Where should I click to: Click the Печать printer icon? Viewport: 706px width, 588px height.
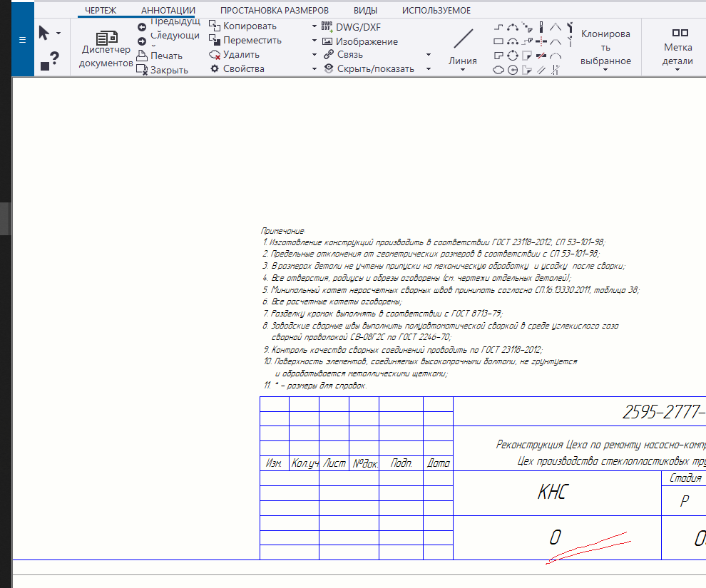coord(142,56)
